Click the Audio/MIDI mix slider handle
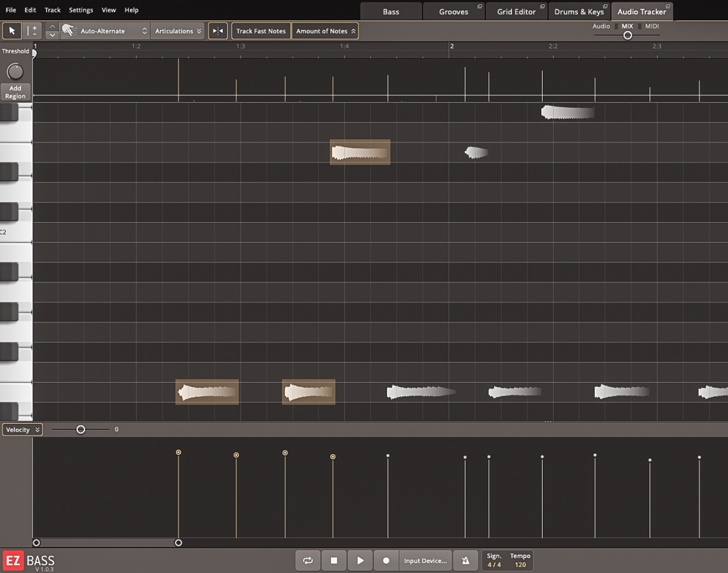728x573 pixels. pos(627,35)
